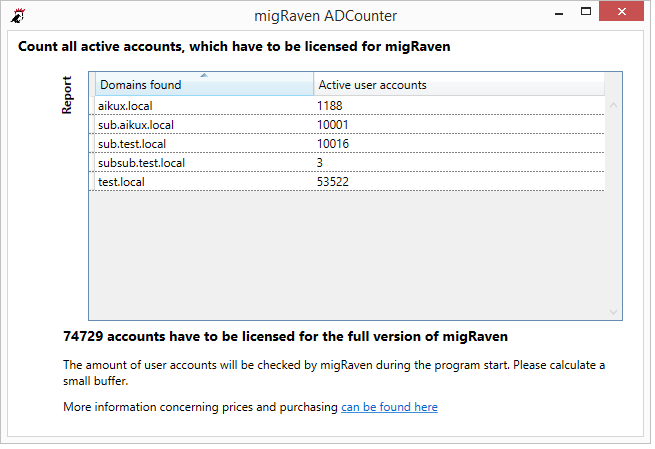Viewport: 655px width, 449px height.
Task: Click the count cell showing 3
Action: (320, 162)
